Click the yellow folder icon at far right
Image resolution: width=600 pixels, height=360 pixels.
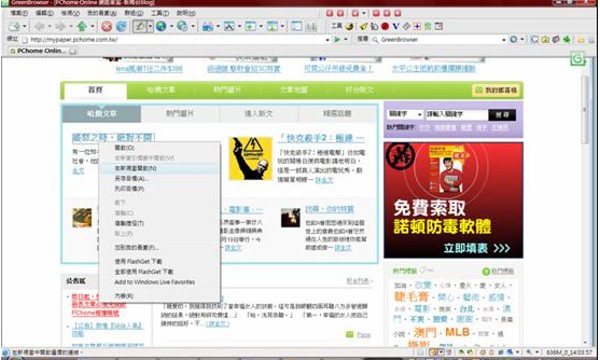[581, 39]
